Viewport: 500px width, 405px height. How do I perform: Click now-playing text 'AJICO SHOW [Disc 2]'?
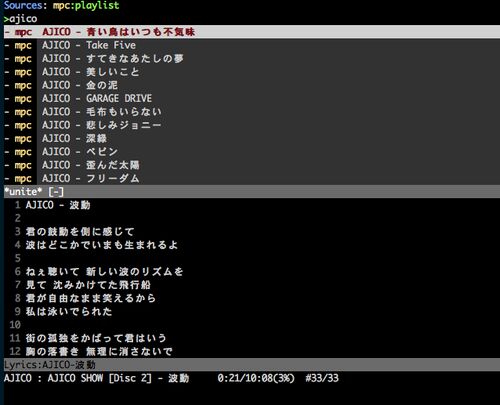(99, 378)
